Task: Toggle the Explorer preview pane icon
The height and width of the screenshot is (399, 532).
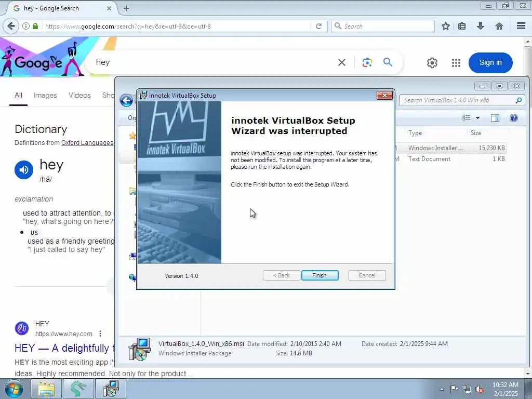Action: [x=495, y=118]
